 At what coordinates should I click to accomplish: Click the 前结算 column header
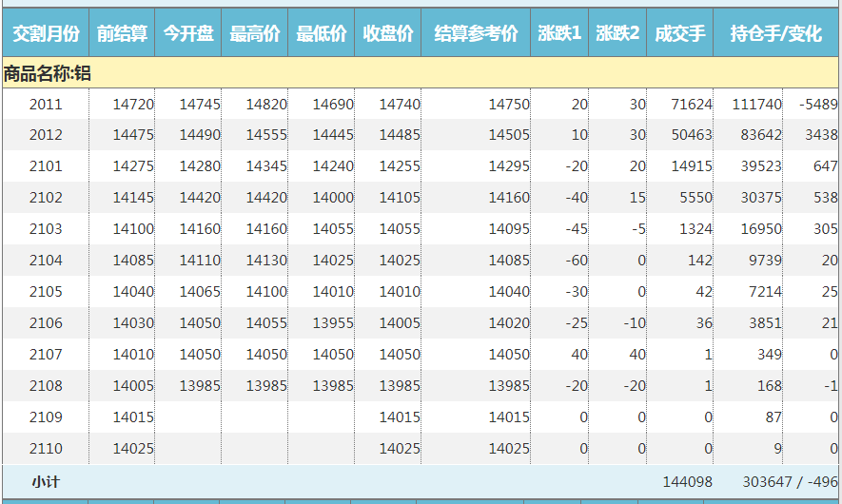[x=122, y=34]
